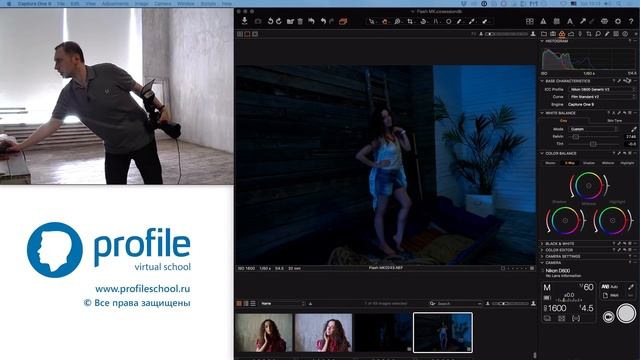Choose the Zoom loupe cursor tool
Screen dimensions: 640x360
397,21
